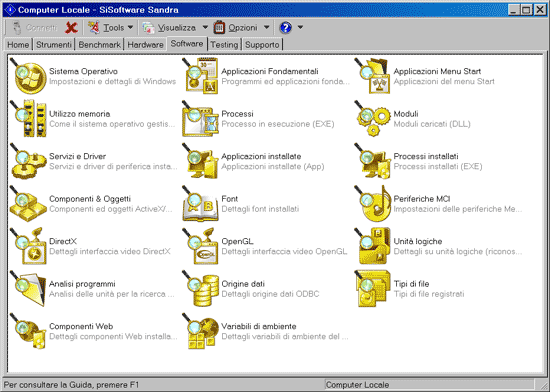
Task: Open the Componenti & Oggetti icon
Action: tap(28, 203)
